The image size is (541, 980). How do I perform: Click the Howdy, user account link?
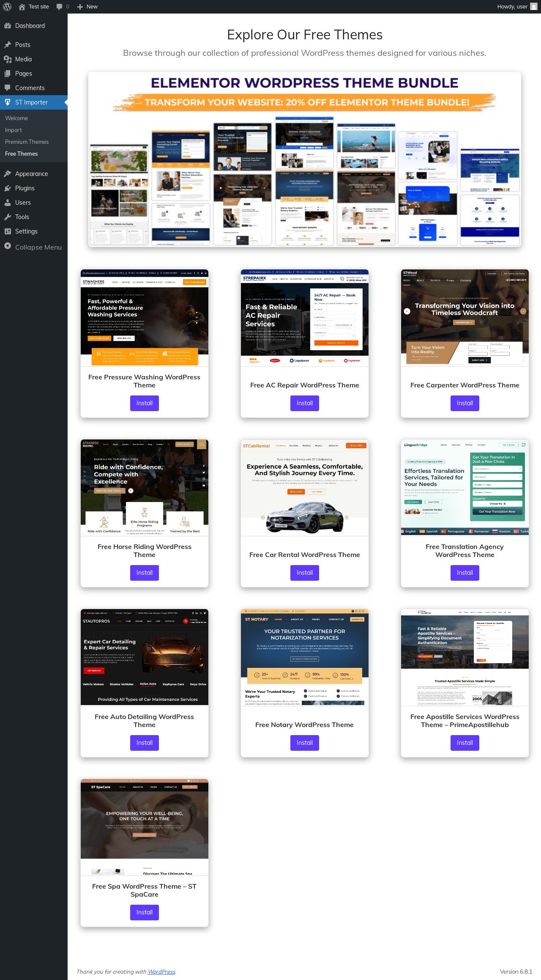pyautogui.click(x=516, y=7)
